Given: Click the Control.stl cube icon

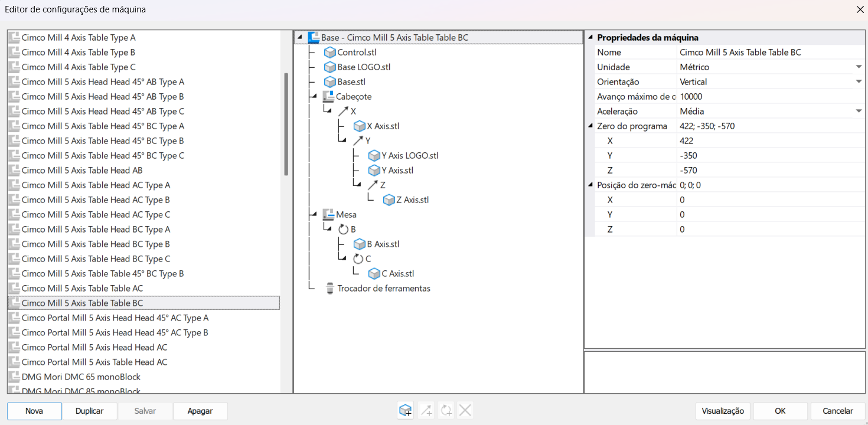Looking at the screenshot, I should point(330,53).
